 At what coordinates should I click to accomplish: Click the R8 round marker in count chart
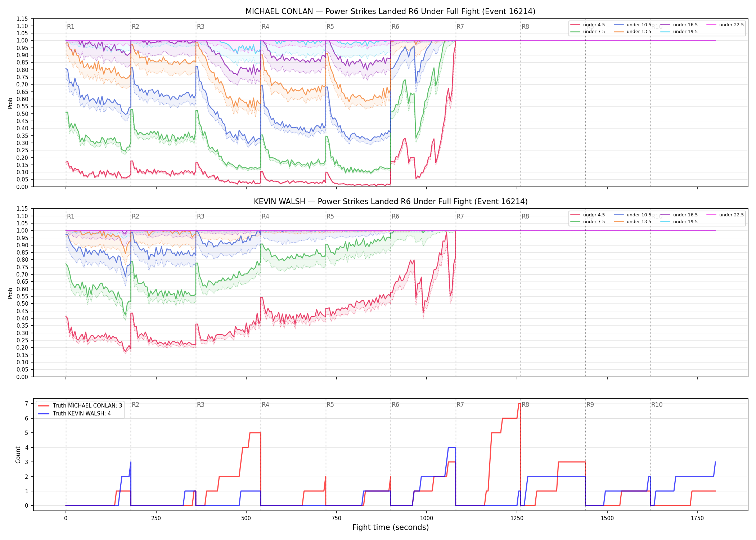525,405
